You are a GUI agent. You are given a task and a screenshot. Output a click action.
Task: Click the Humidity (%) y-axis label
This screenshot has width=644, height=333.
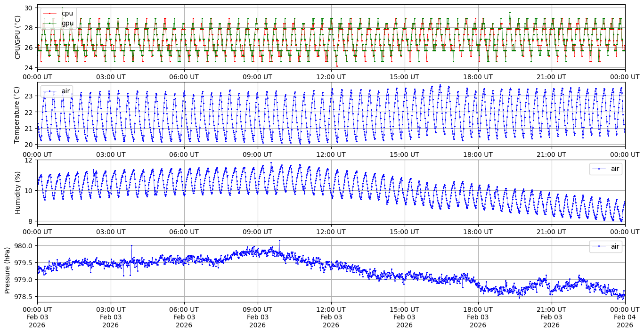click(18, 192)
